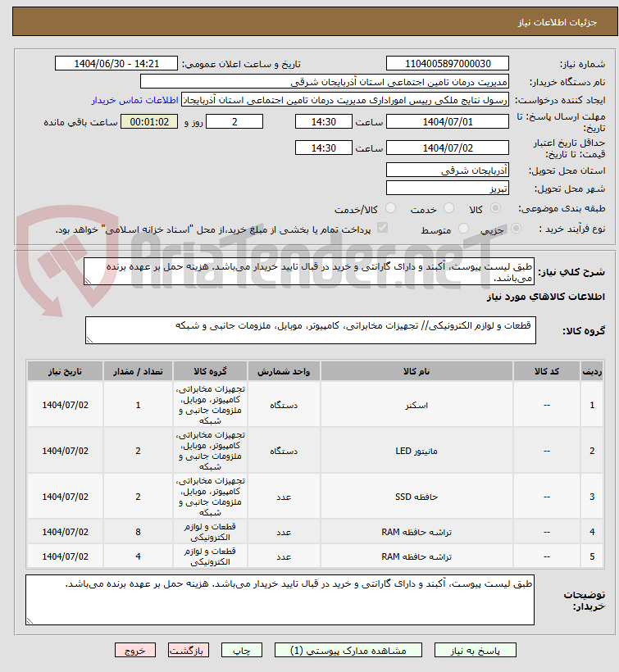
Task: Click the date cell of اسکنر row
Action: 65,405
